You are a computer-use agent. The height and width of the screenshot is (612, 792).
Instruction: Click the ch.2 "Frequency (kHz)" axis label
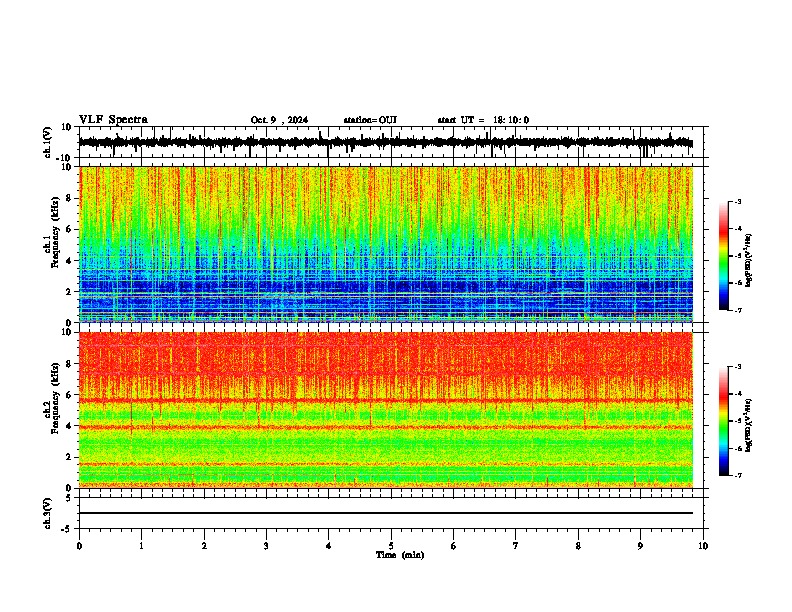(x=55, y=398)
